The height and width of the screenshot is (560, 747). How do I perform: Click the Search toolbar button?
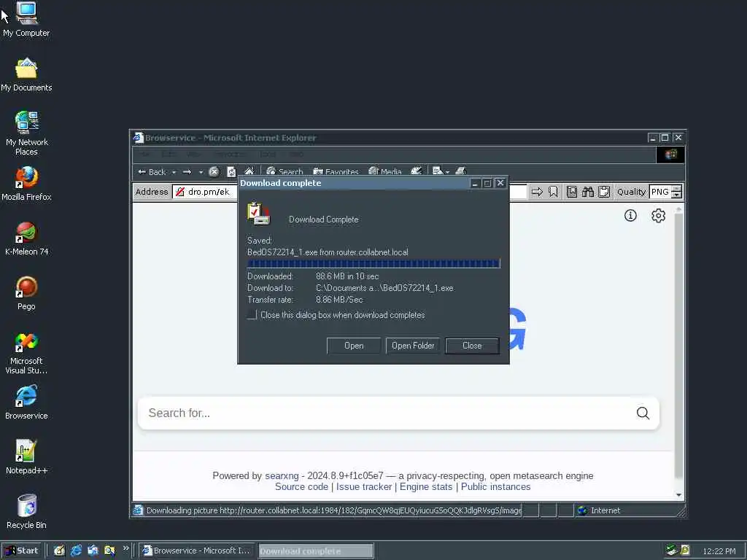pyautogui.click(x=285, y=171)
